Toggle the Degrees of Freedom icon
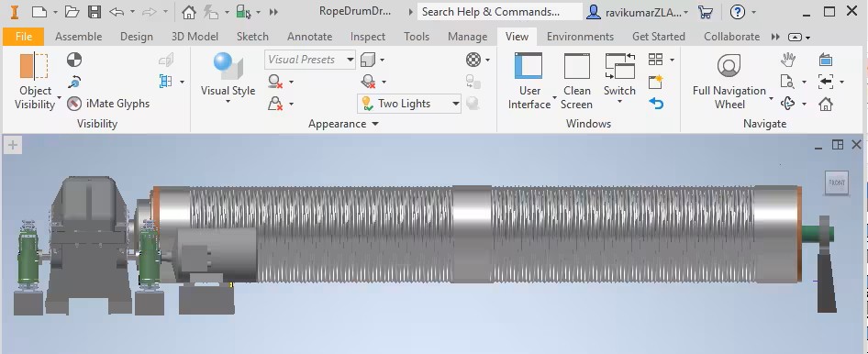 pyautogui.click(x=74, y=82)
